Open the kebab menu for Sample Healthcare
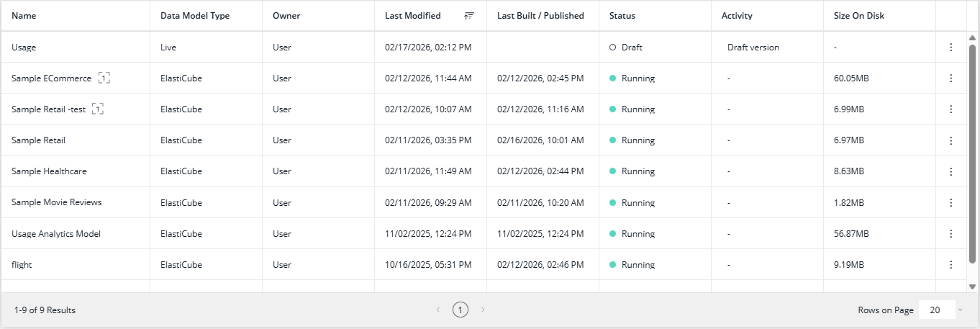Viewport: 980px width, 329px height. (950, 171)
